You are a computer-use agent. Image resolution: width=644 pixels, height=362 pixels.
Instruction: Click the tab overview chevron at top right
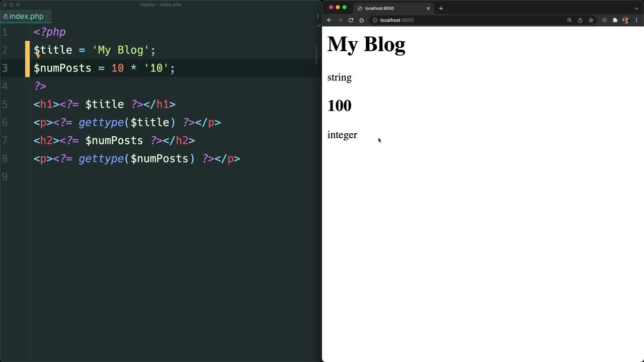(x=636, y=8)
